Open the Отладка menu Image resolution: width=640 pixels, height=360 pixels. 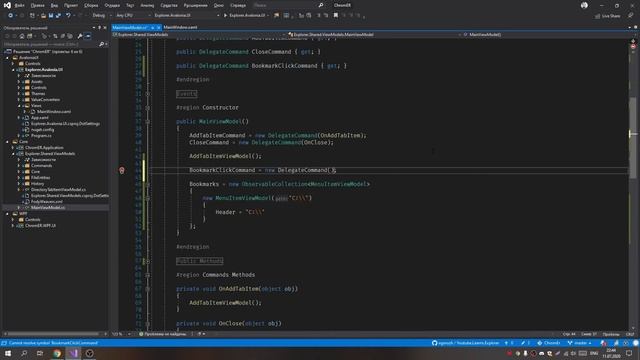click(111, 5)
